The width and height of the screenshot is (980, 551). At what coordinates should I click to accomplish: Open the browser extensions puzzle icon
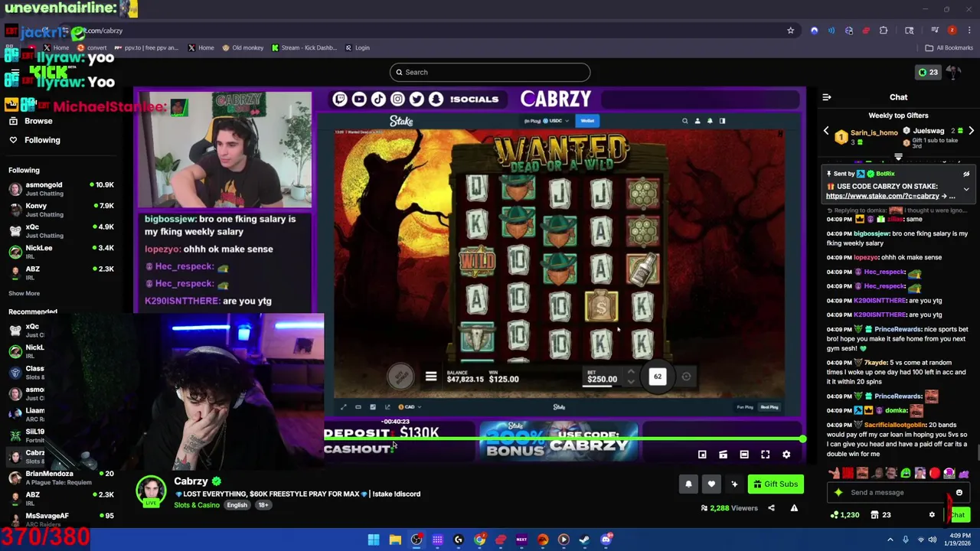[x=884, y=31]
